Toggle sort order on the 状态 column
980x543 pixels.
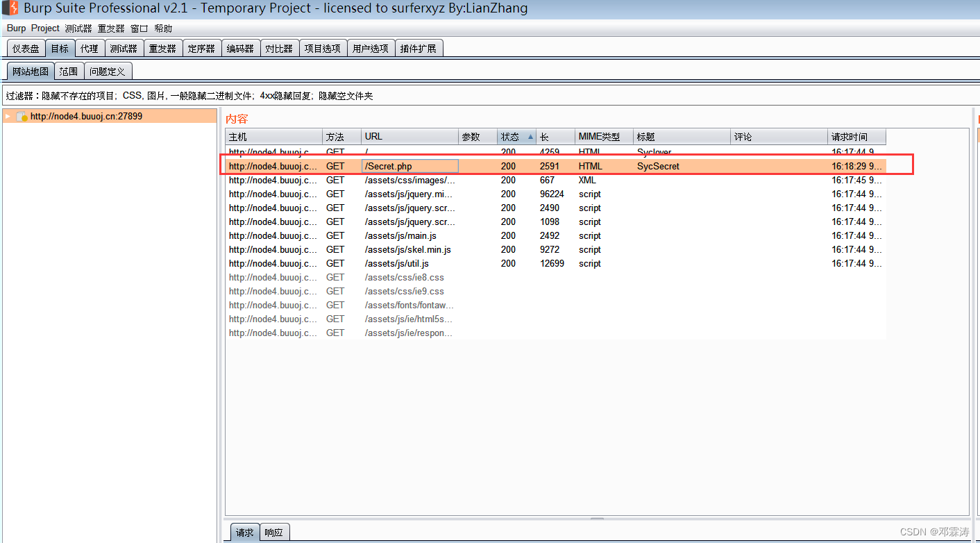click(509, 136)
